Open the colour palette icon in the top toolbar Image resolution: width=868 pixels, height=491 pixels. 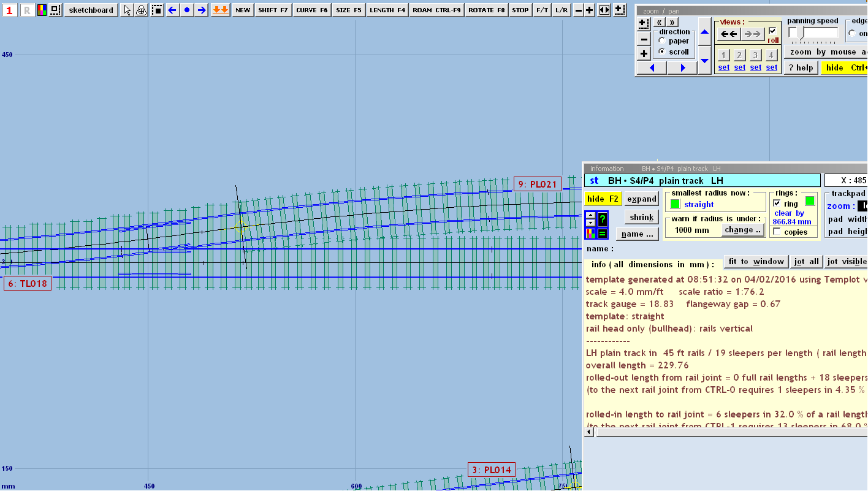point(42,10)
